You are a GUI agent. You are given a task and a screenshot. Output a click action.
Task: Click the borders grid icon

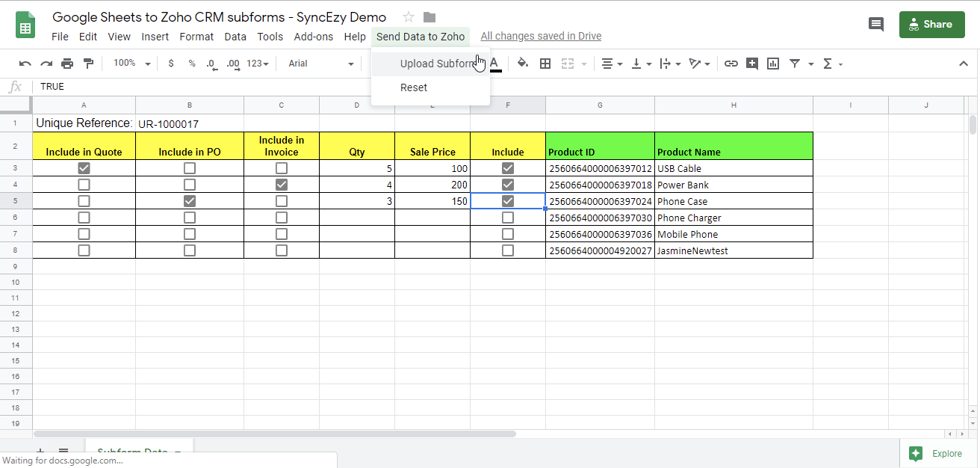click(545, 64)
